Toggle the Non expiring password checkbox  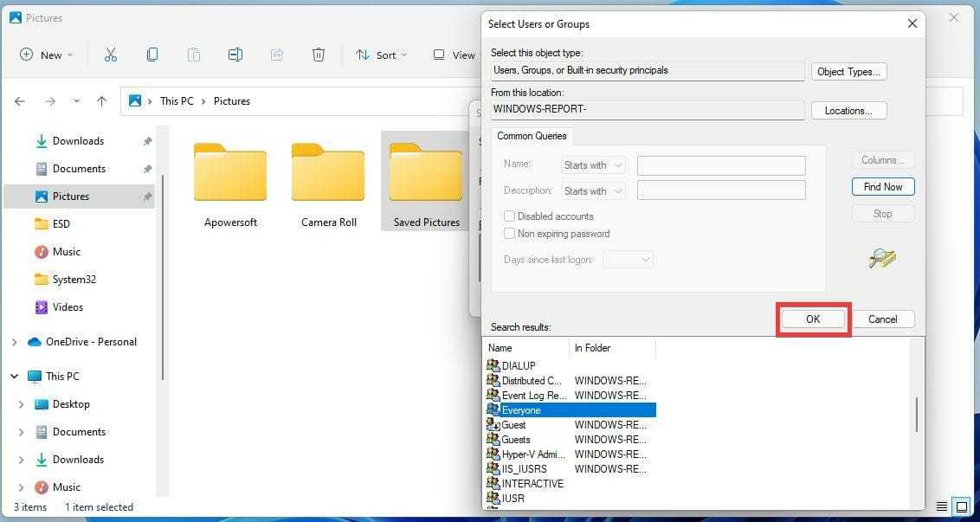click(x=510, y=234)
